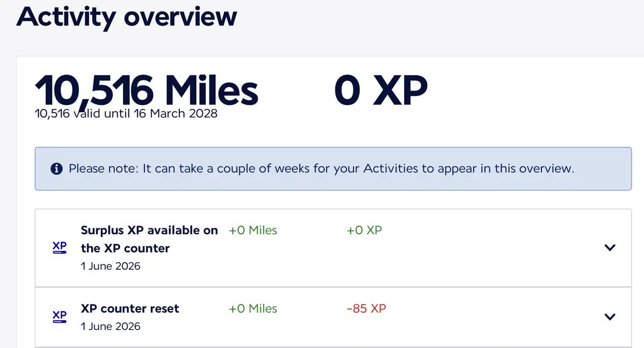Click the valid until 16 March 2028 text

pyautogui.click(x=145, y=113)
